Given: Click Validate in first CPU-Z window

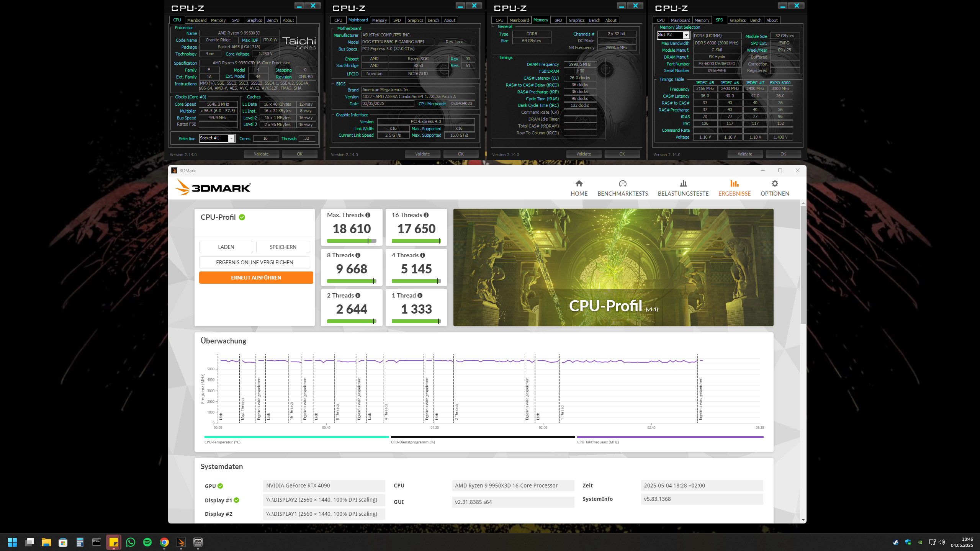Looking at the screenshot, I should coord(261,154).
